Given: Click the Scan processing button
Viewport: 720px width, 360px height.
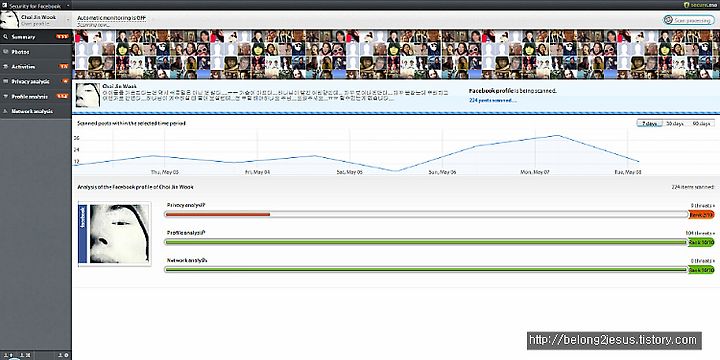Looking at the screenshot, I should coord(689,20).
